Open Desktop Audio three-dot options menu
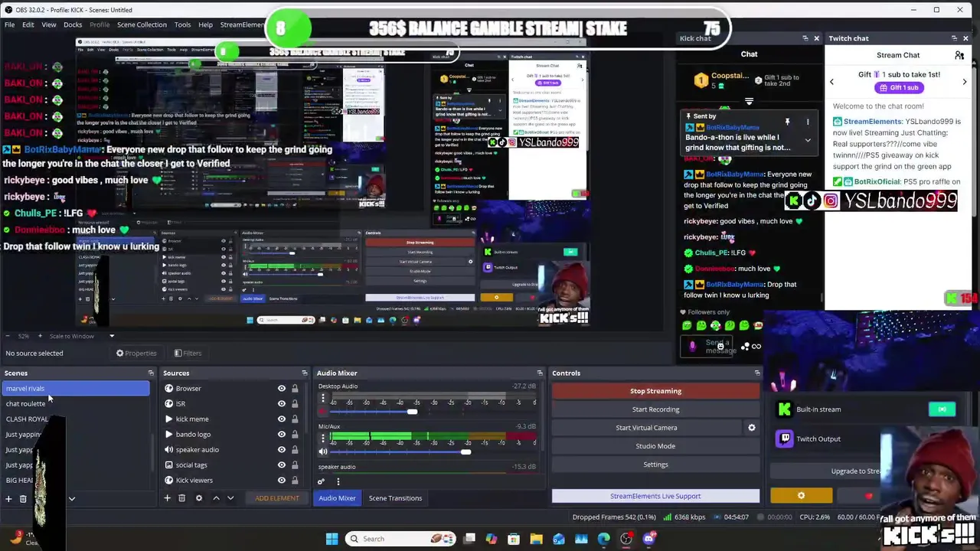Viewport: 980px width, 551px height. [x=322, y=398]
